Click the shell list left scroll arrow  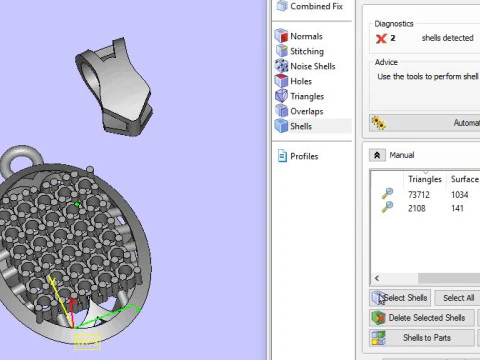tap(377, 278)
